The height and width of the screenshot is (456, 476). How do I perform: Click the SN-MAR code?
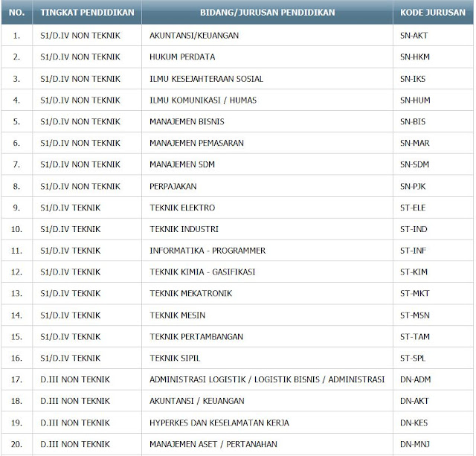(415, 143)
